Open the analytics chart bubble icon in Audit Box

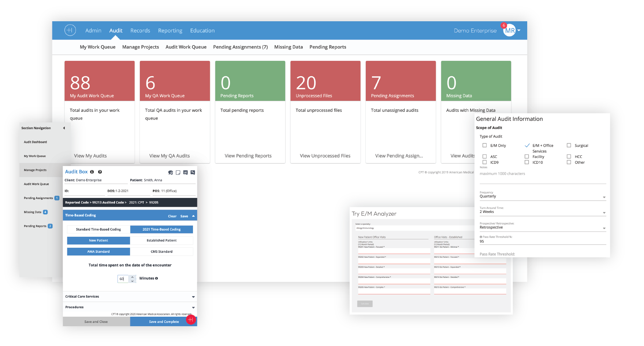coord(185,172)
